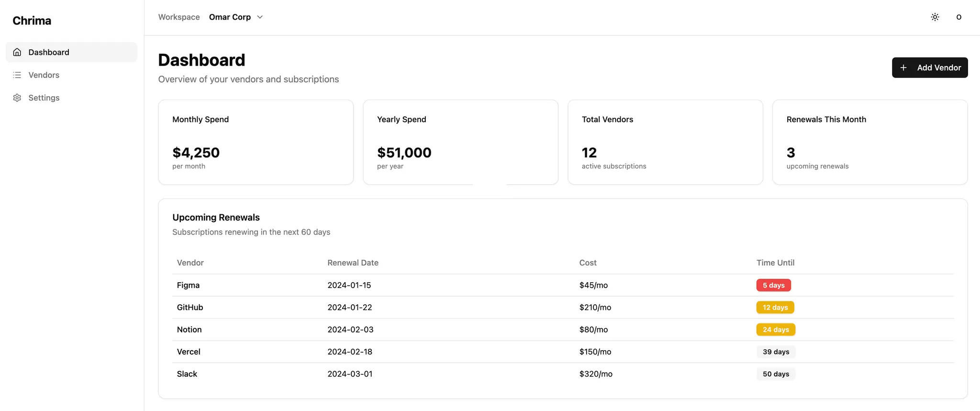Click the Dashboard page heading
Viewport: 980px width, 411px height.
201,60
